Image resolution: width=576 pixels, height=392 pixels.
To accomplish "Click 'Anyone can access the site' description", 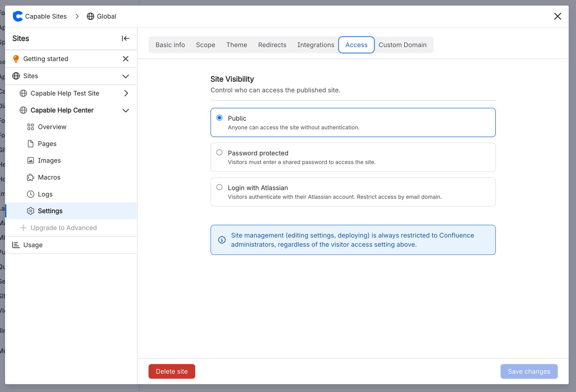I will click(294, 128).
